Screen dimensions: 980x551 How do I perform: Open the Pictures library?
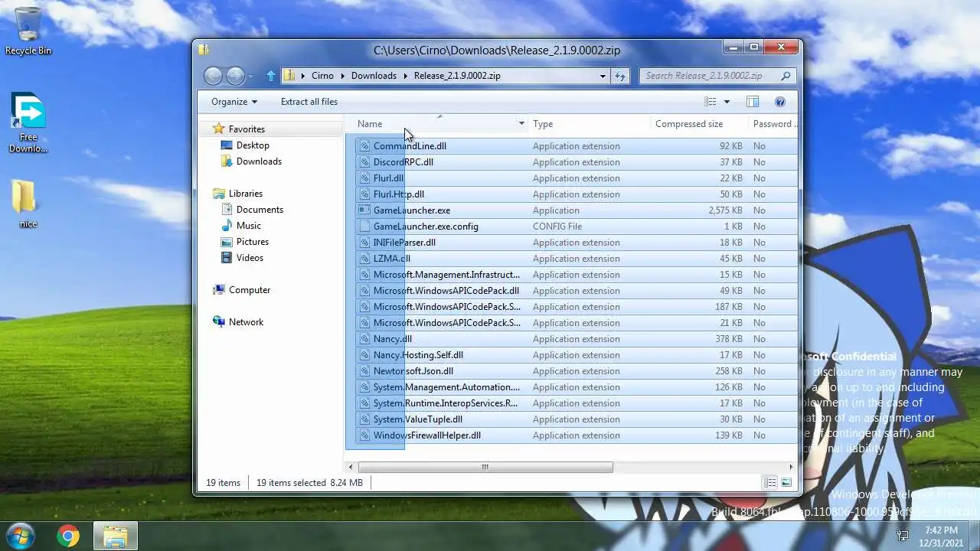click(x=252, y=242)
